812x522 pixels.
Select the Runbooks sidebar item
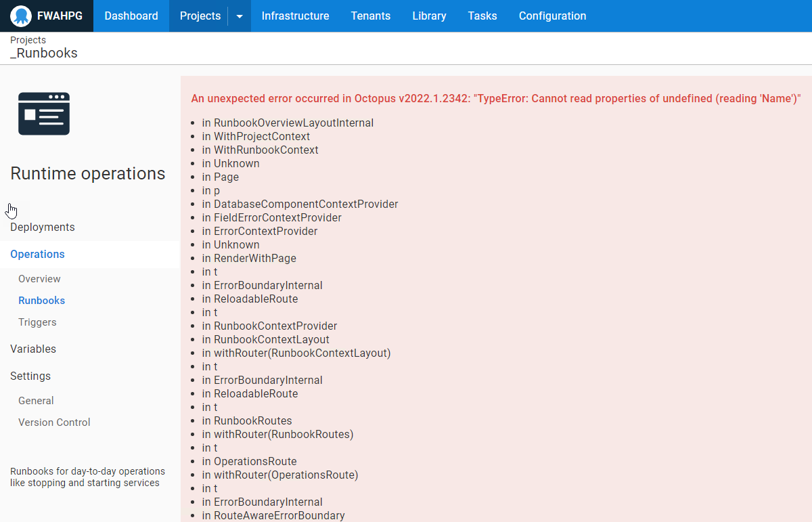pyautogui.click(x=43, y=300)
